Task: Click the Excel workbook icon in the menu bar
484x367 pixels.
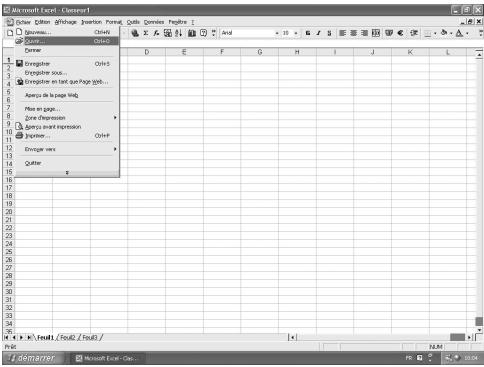Action: (x=10, y=22)
